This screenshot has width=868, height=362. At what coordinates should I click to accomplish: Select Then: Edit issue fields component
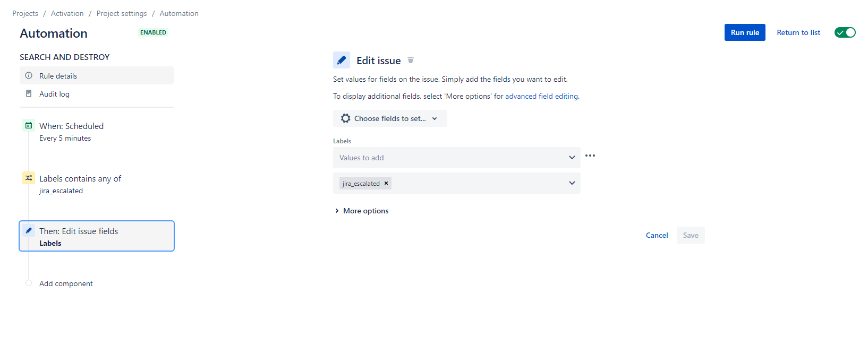click(x=97, y=236)
